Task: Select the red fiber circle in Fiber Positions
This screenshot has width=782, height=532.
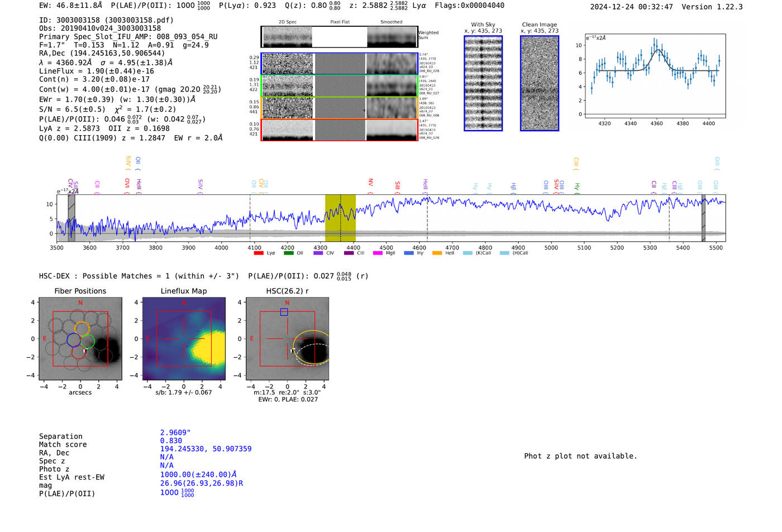Action: [78, 352]
